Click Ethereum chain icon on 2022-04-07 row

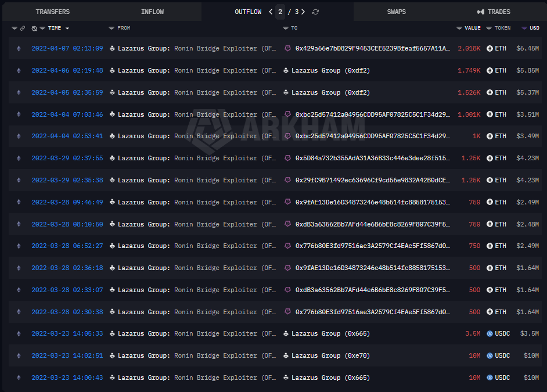pyautogui.click(x=19, y=48)
